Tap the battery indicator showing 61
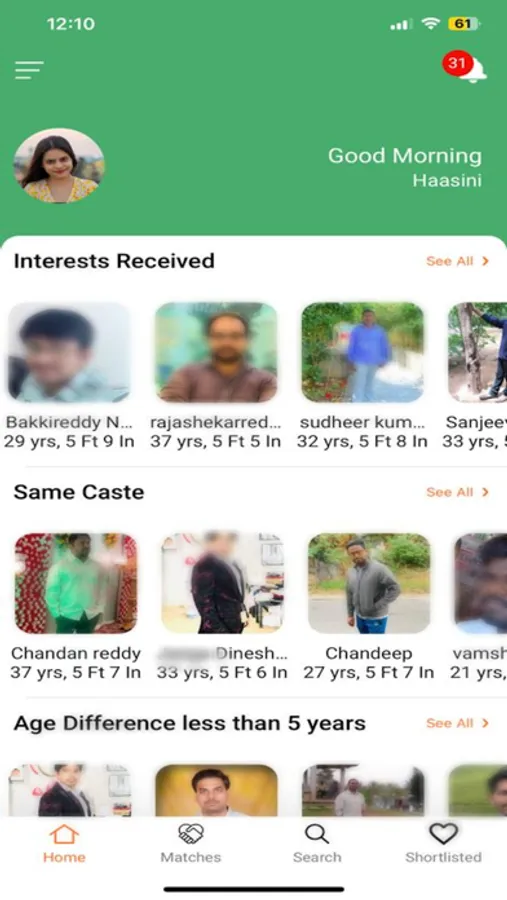 point(465,24)
